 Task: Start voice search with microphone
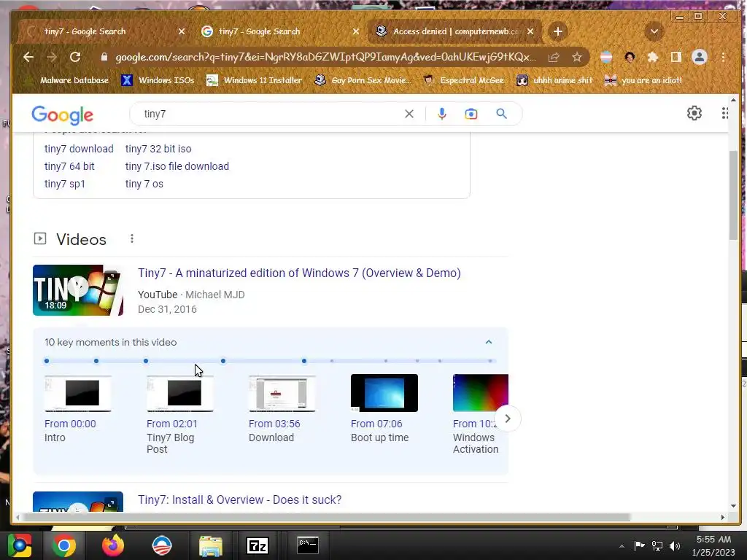coord(441,114)
